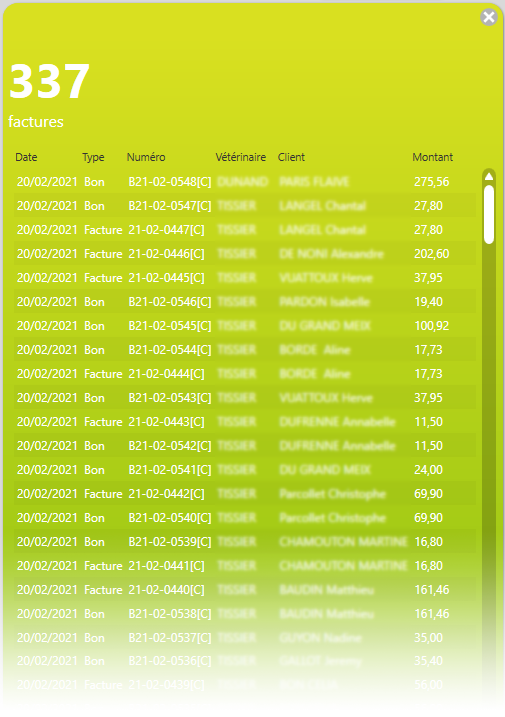The width and height of the screenshot is (505, 717).
Task: Select the Bon row B21-02-0547[C]
Action: point(245,206)
